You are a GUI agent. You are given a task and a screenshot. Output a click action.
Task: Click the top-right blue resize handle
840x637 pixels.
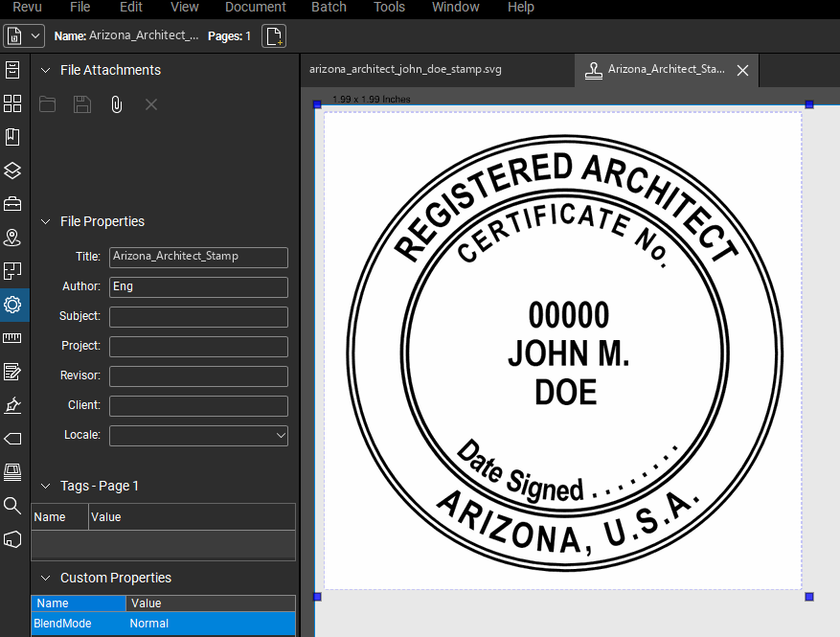[x=809, y=104]
